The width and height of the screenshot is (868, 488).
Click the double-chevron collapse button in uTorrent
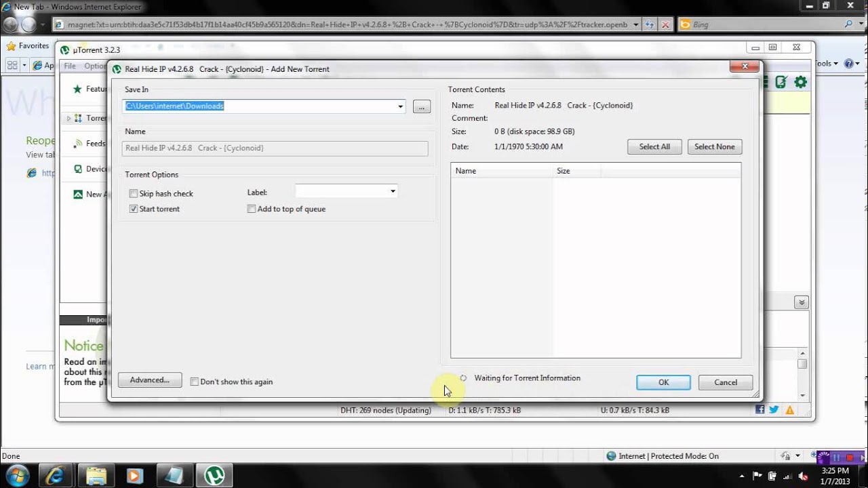802,302
